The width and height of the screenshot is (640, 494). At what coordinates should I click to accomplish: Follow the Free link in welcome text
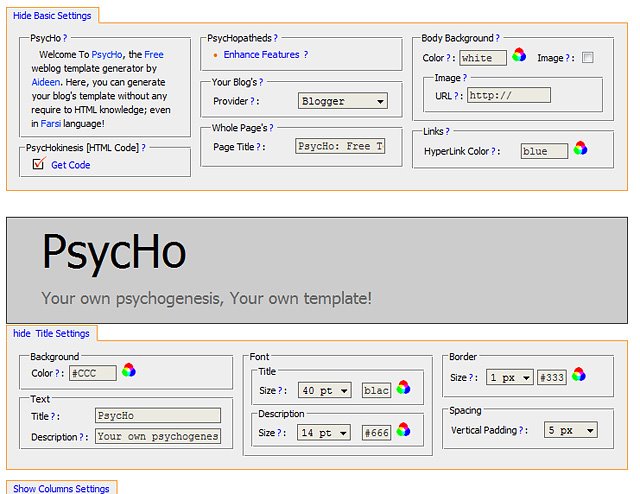(154, 54)
